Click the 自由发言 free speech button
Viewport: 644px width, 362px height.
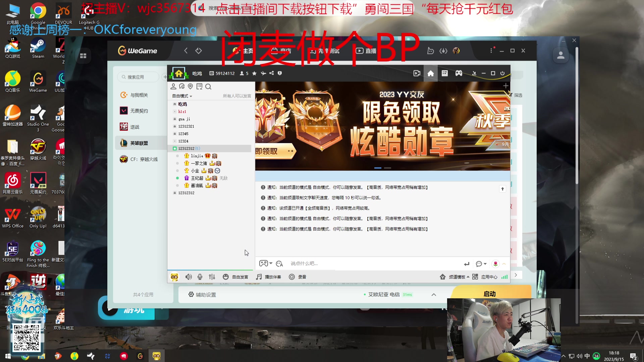(235, 277)
